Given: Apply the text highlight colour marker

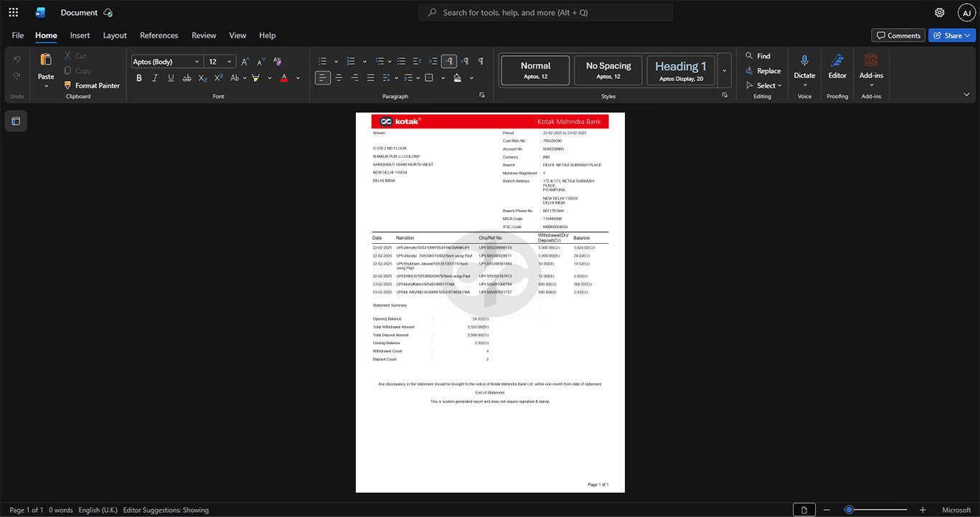Looking at the screenshot, I should coord(256,78).
